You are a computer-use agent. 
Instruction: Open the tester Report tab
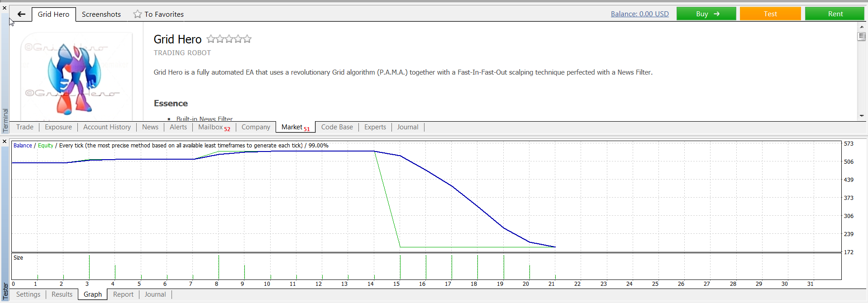[x=123, y=294]
